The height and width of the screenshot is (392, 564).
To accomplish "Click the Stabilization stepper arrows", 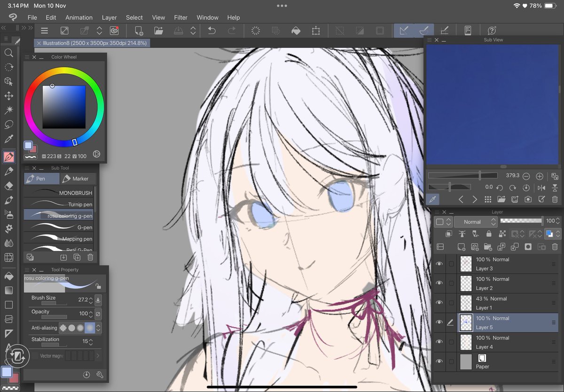I will (91, 342).
